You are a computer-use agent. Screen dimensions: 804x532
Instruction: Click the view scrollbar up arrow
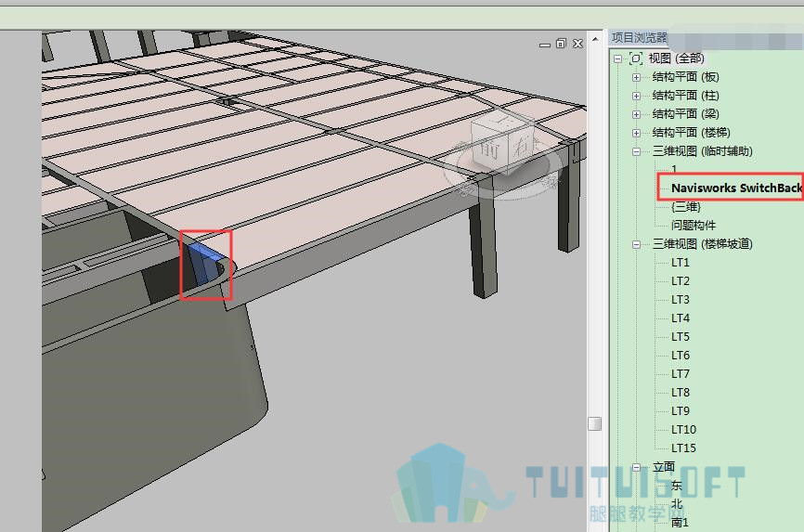tap(595, 38)
